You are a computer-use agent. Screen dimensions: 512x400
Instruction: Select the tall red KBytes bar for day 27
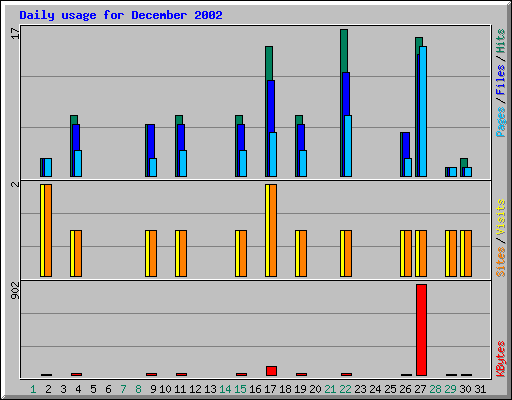pos(421,330)
